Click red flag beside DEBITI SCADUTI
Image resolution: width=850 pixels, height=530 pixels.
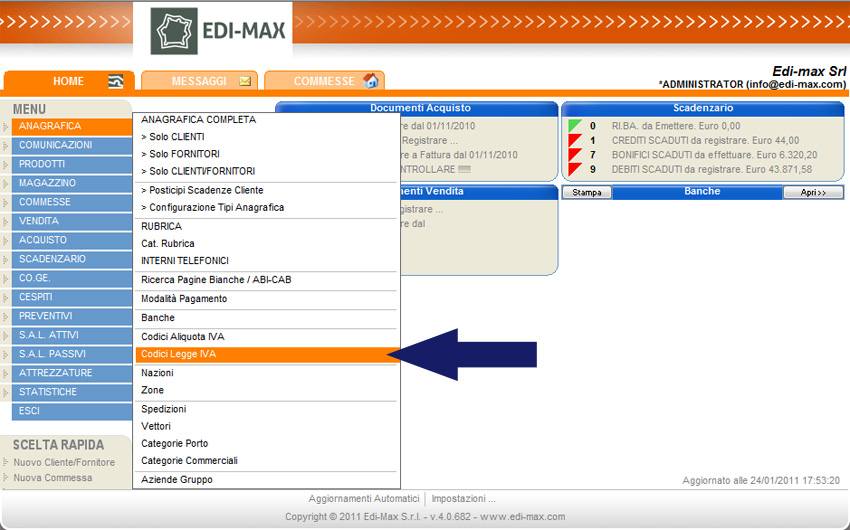[x=575, y=169]
